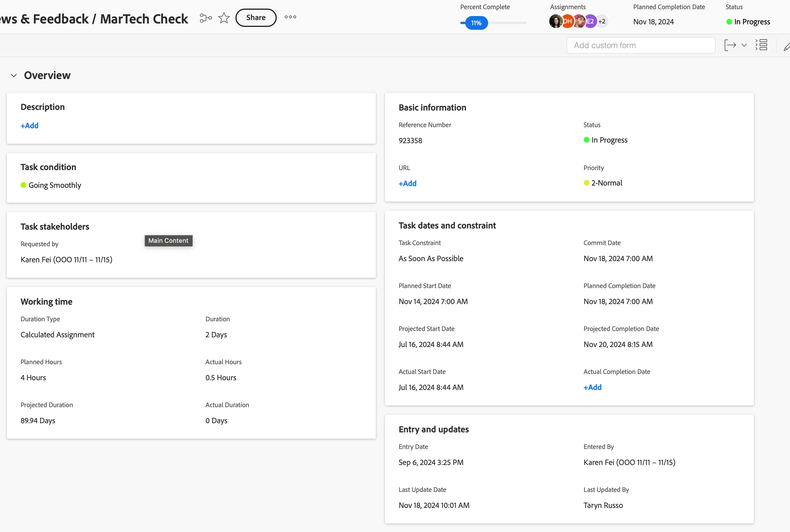Click the DH assignee avatar

tap(568, 22)
